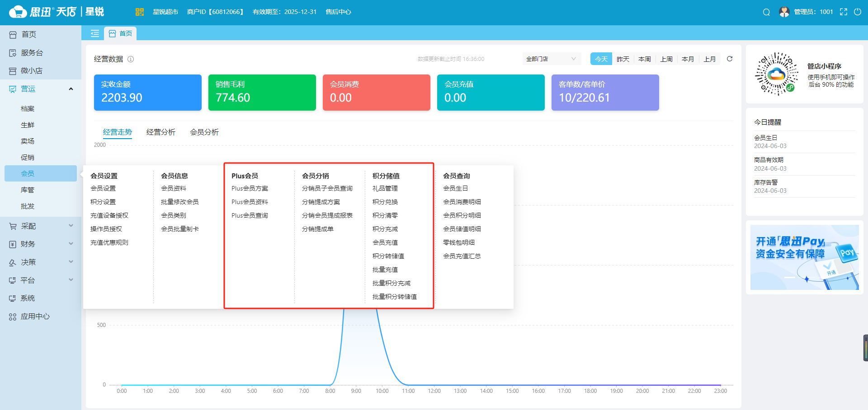Show yesterday's data via the 昨天 button
This screenshot has width=868, height=410.
point(623,59)
